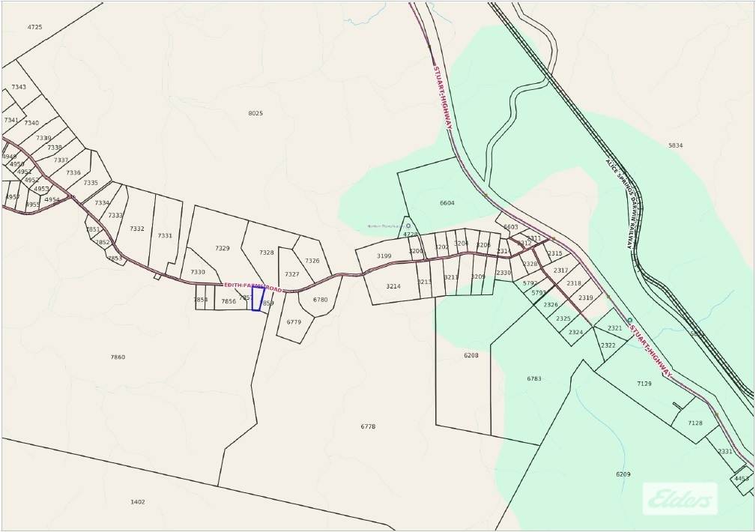Select parcel number 8025
The image size is (756, 532).
255,113
